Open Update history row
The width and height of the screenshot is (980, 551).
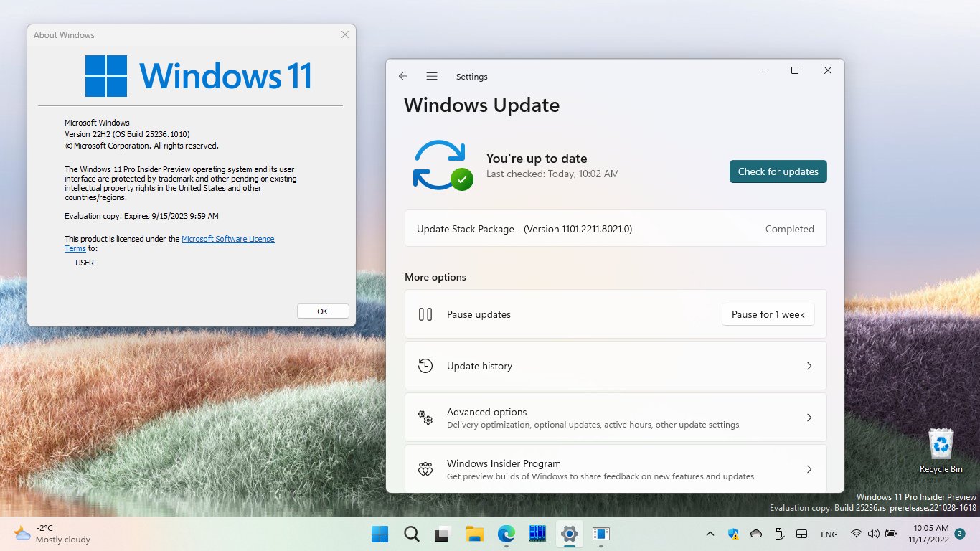click(x=616, y=366)
